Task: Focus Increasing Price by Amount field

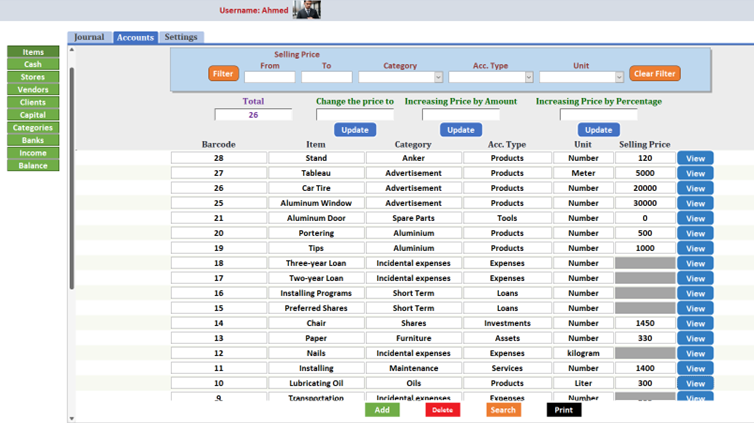Action: (x=461, y=115)
